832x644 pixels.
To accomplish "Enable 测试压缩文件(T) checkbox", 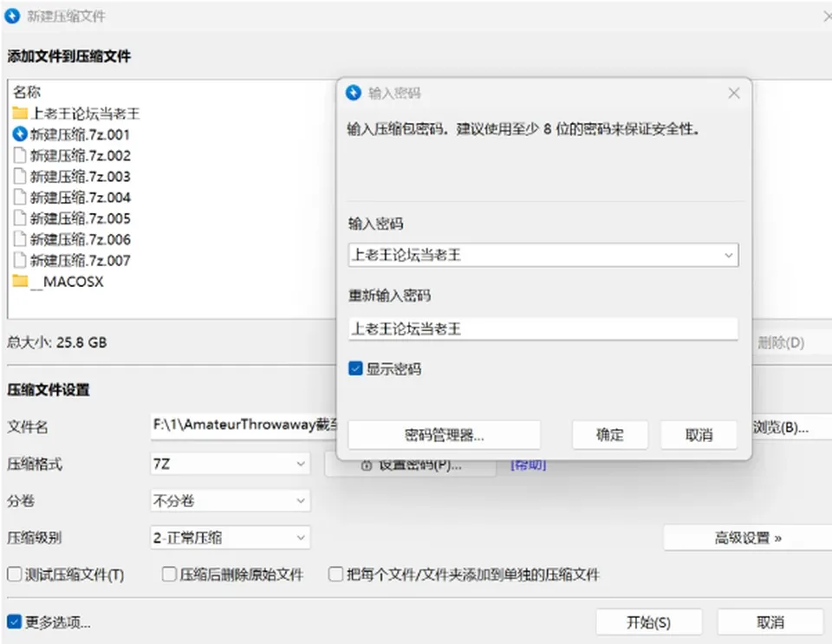I will coord(15,574).
